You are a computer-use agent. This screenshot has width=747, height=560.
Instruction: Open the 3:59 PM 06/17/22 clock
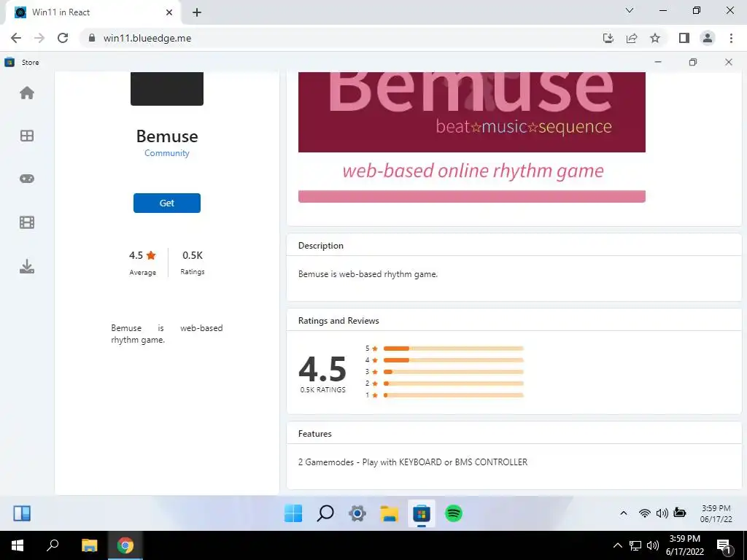[716, 513]
